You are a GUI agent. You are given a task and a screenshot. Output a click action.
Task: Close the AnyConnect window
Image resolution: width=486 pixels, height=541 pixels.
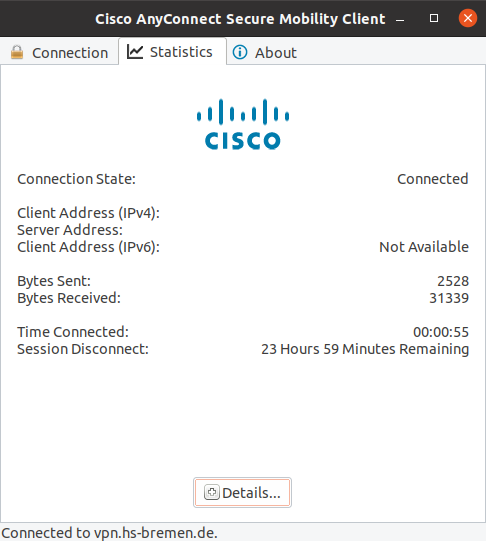coord(468,18)
